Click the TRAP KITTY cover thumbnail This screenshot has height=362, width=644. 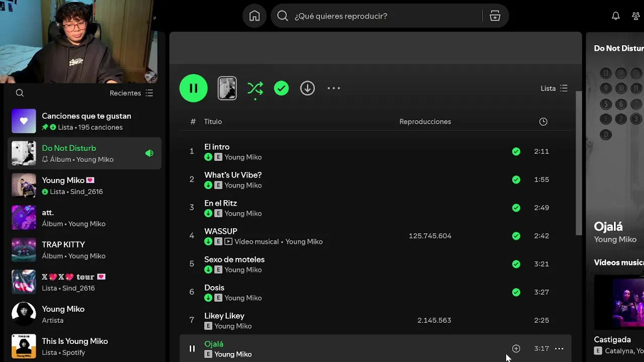coord(24,250)
